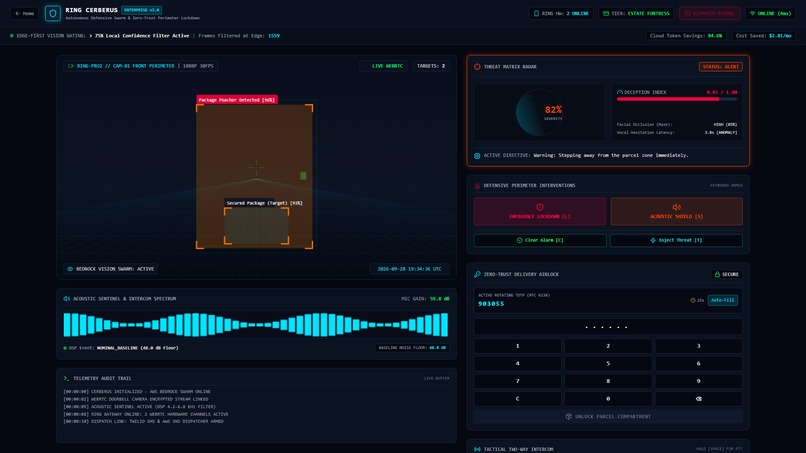Click the acoustic spectrum waveform

click(x=255, y=324)
